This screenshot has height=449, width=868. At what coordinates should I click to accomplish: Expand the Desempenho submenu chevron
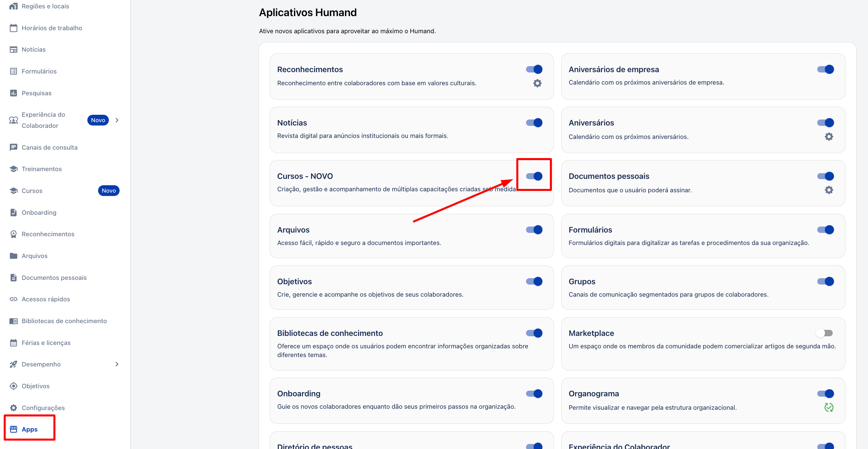pos(117,364)
